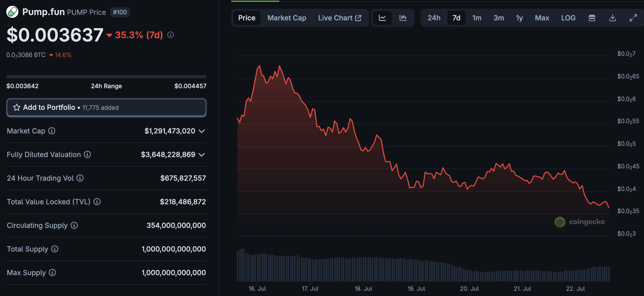This screenshot has width=644, height=296.
Task: Select the Price chart tab
Action: [247, 18]
